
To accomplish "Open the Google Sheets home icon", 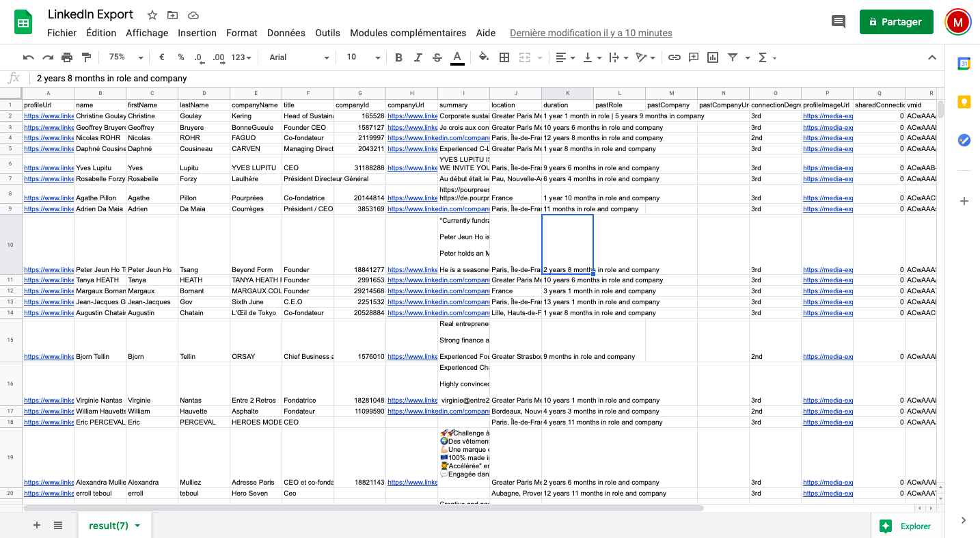I will [x=24, y=23].
